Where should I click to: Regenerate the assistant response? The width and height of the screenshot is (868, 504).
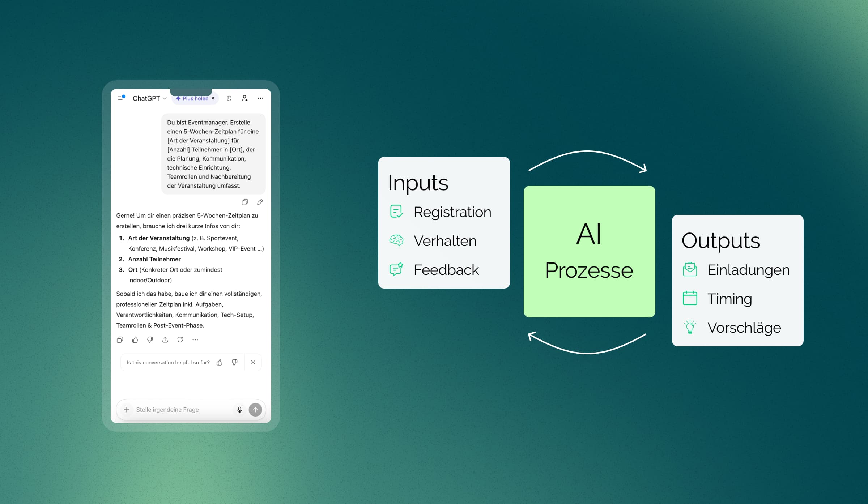click(x=180, y=339)
